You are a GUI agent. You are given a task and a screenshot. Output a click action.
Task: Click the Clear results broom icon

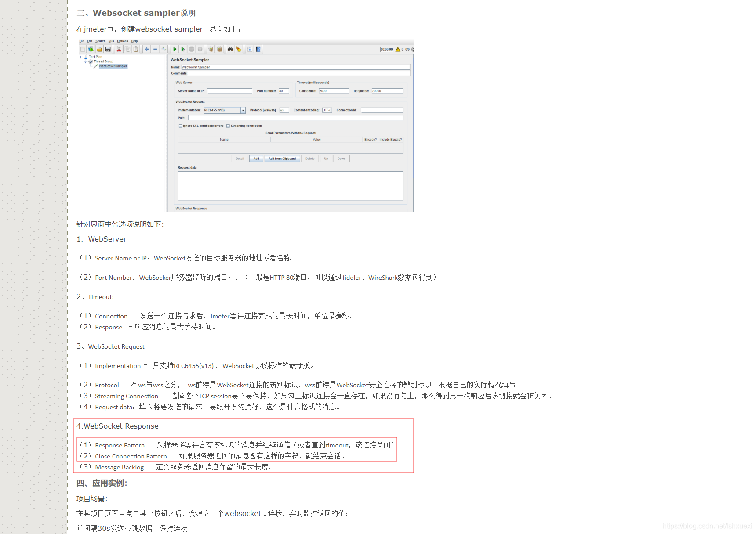pyautogui.click(x=239, y=49)
